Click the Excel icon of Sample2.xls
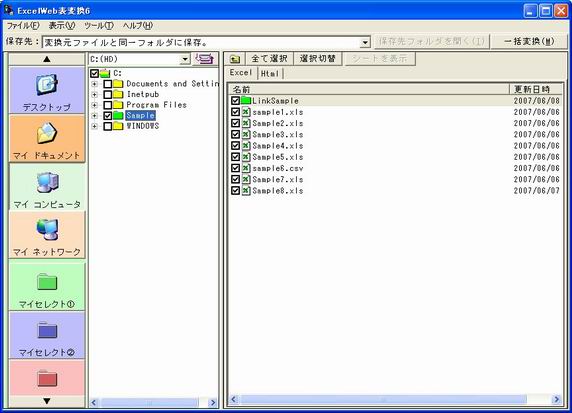572x413 pixels. [246, 123]
